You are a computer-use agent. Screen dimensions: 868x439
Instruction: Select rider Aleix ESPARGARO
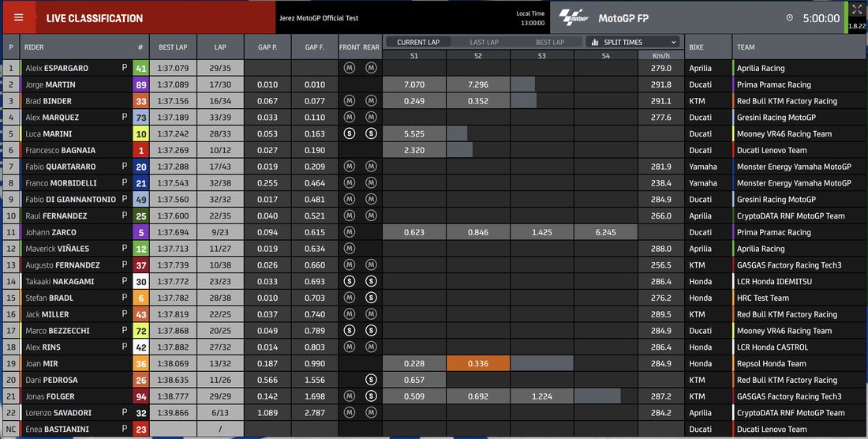pos(57,68)
